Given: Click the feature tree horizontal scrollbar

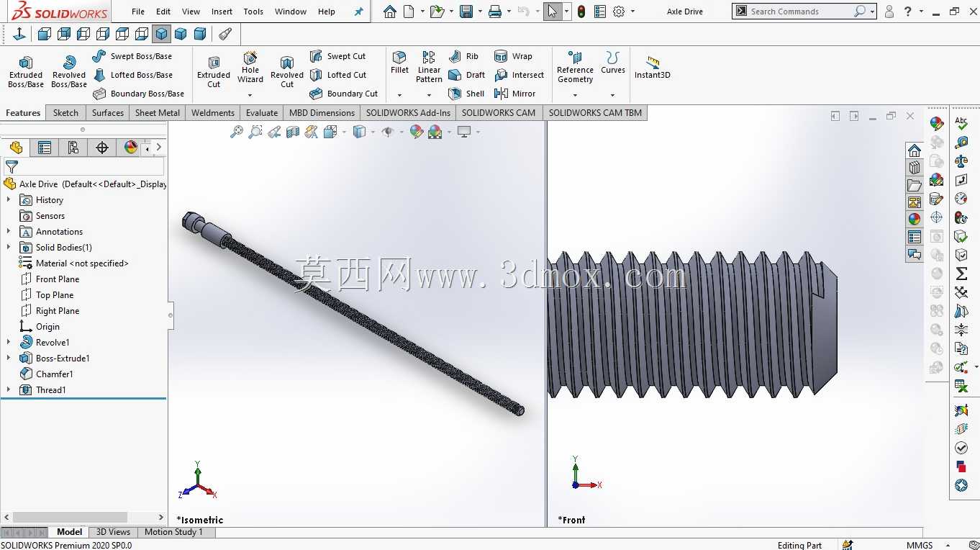Looking at the screenshot, I should click(70, 518).
